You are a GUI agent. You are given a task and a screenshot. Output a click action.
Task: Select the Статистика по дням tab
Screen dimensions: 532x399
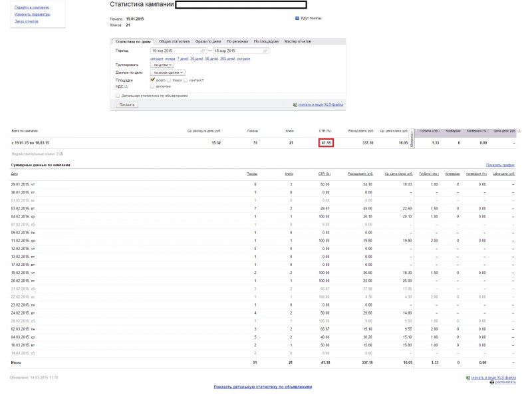[x=132, y=42]
